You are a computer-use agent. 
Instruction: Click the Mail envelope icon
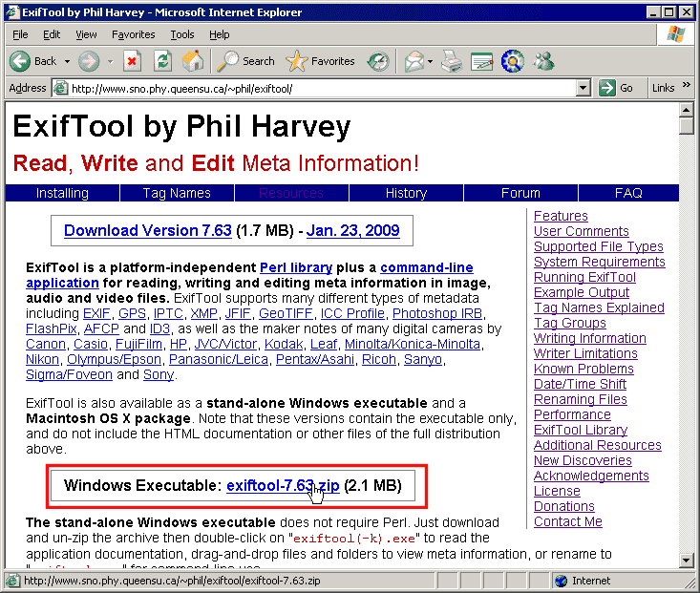click(414, 61)
